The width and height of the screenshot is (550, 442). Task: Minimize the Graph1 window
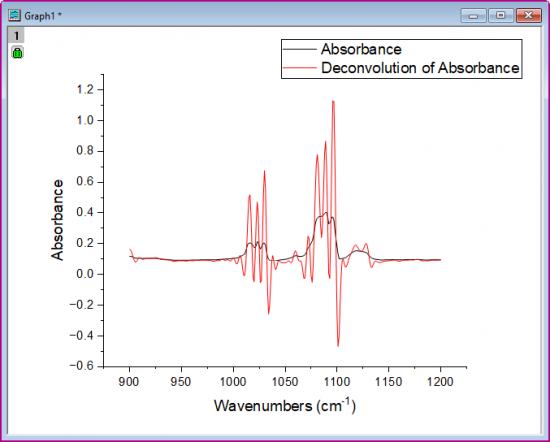tap(474, 15)
